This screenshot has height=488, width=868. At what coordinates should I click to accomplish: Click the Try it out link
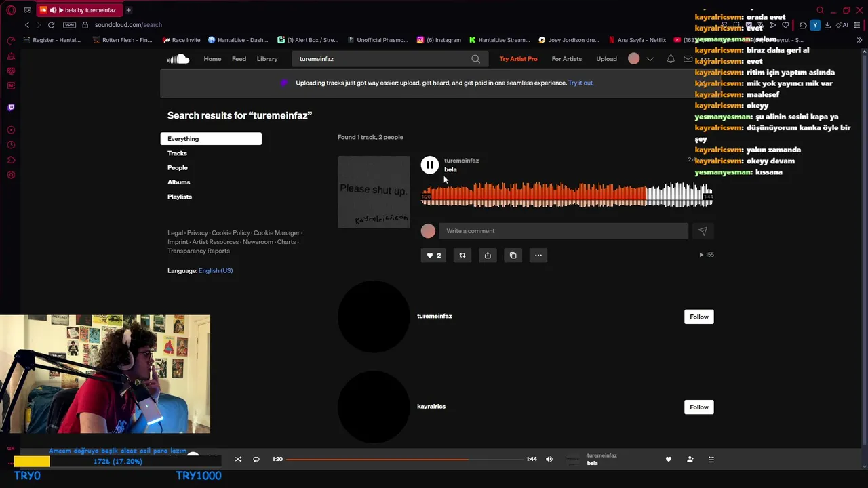[x=580, y=83]
